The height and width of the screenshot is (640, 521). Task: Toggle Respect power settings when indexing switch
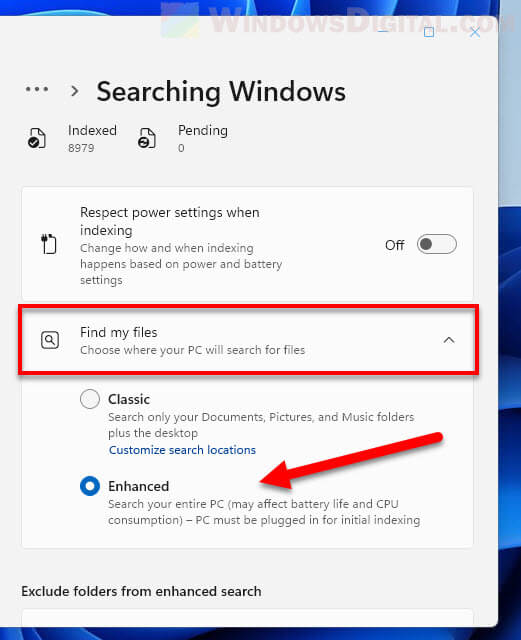(x=436, y=244)
